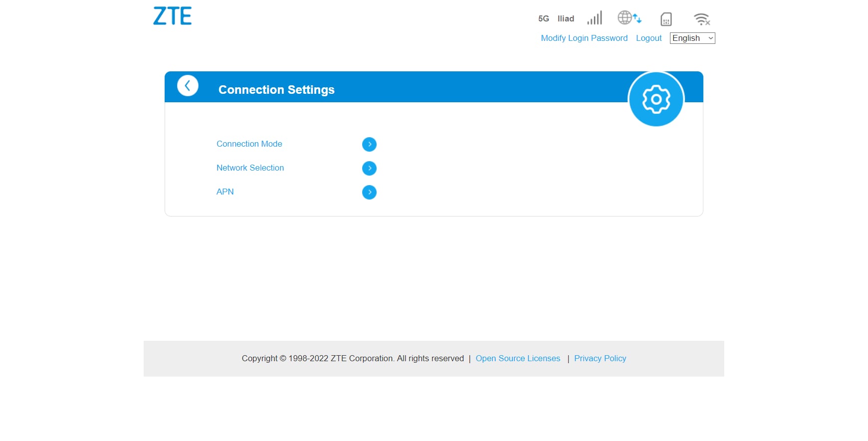This screenshot has height=441, width=868.
Task: Open Modify Login Password link
Action: (x=584, y=38)
